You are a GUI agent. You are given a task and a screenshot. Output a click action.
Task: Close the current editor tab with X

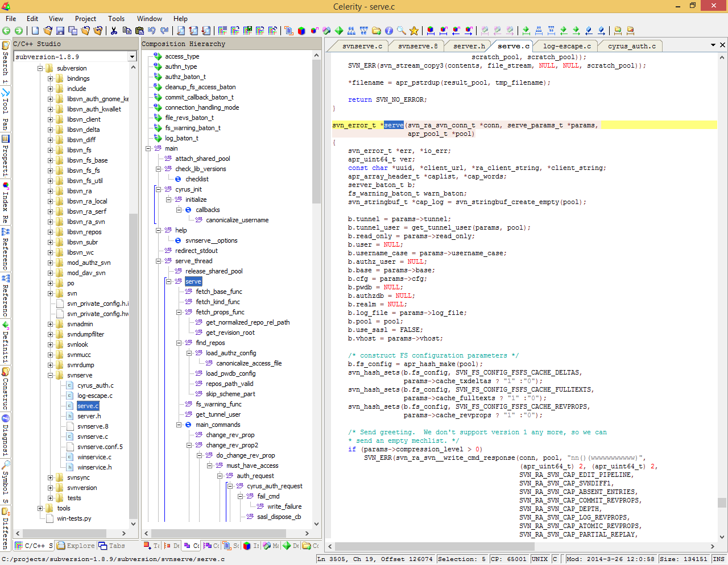[723, 45]
